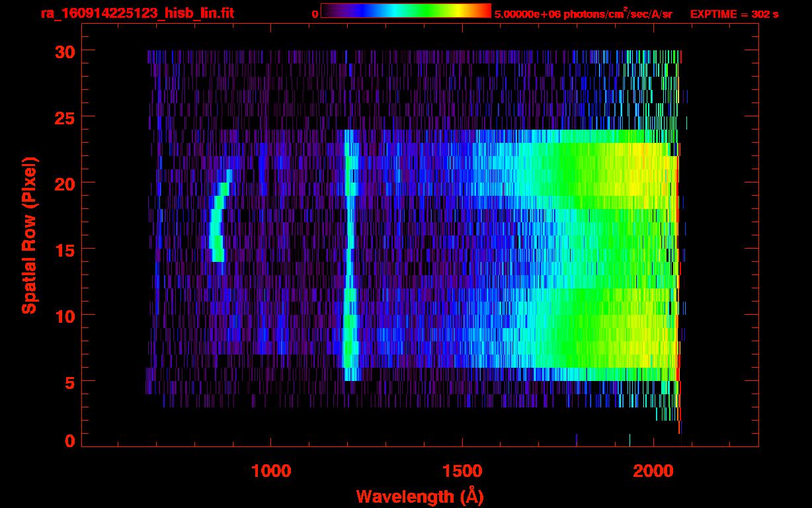Click the 5.00000e+06 photons/cm²/sec/A/sr label
Image resolution: width=812 pixels, height=508 pixels.
(x=583, y=13)
